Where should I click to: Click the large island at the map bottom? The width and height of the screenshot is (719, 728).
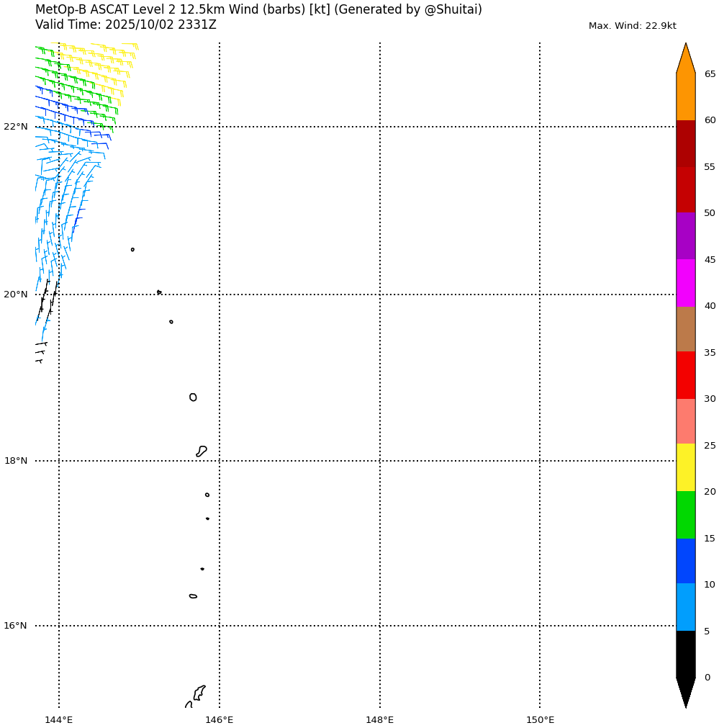tap(199, 693)
